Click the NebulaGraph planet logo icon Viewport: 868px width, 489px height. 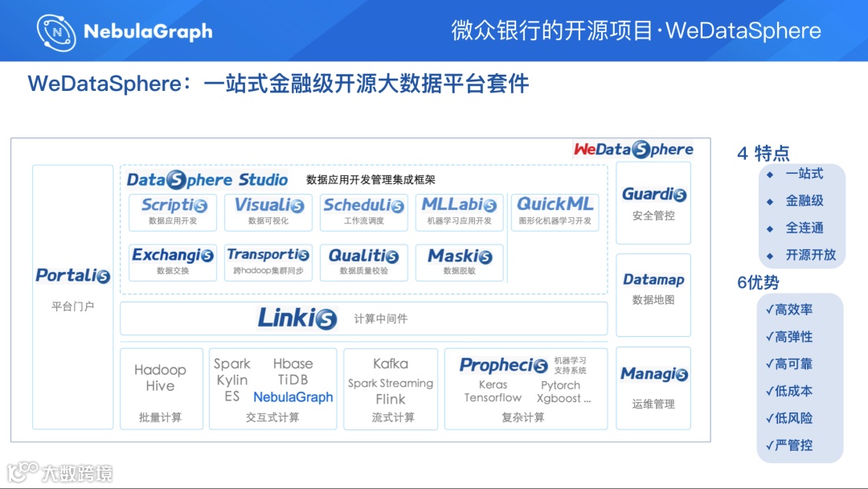[x=56, y=32]
